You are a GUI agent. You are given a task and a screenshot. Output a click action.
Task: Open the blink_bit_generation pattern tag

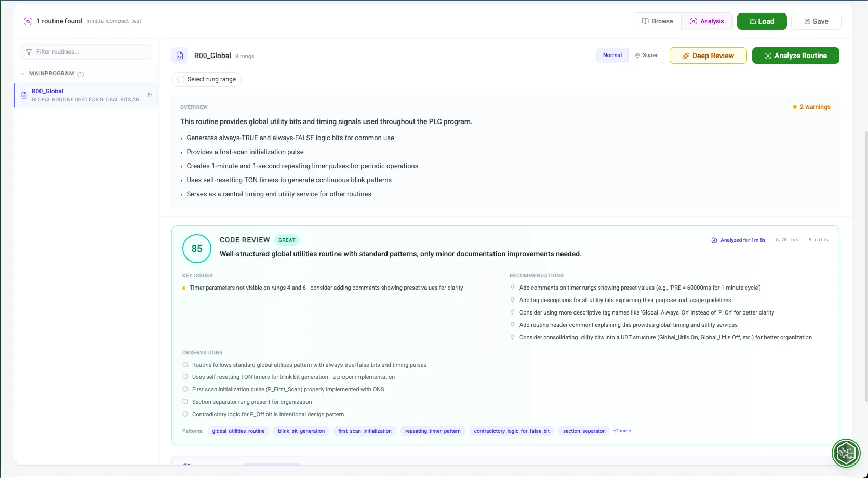[x=301, y=431]
